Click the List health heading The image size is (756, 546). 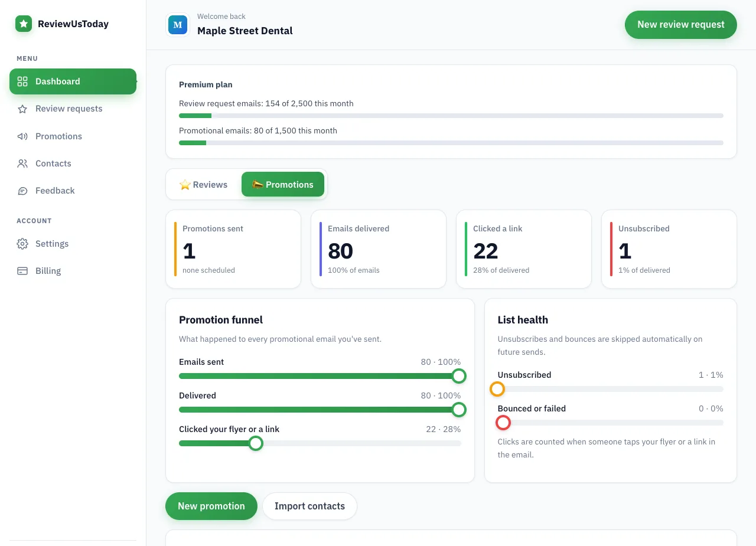[523, 320]
